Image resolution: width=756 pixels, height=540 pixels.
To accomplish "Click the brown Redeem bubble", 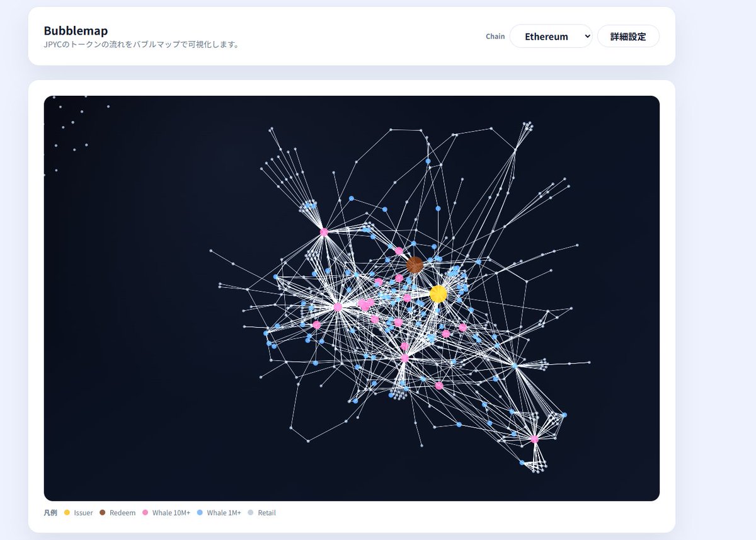I will tap(415, 265).
